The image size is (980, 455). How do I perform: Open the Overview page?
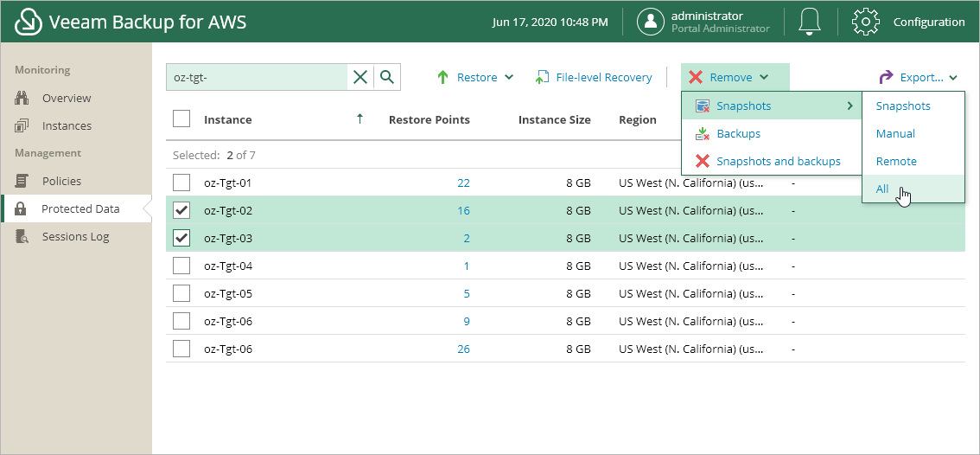[x=67, y=98]
